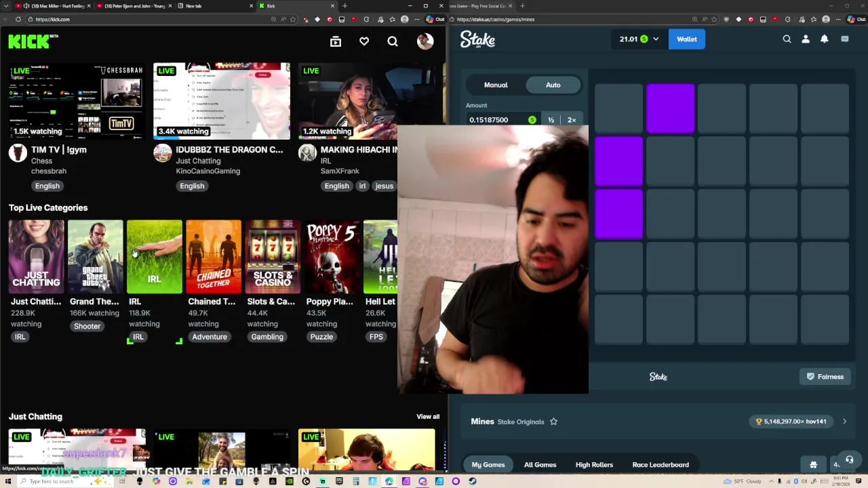Screen dimensions: 868x488
Task: Click Amount input field 0.15187500
Action: coord(502,120)
